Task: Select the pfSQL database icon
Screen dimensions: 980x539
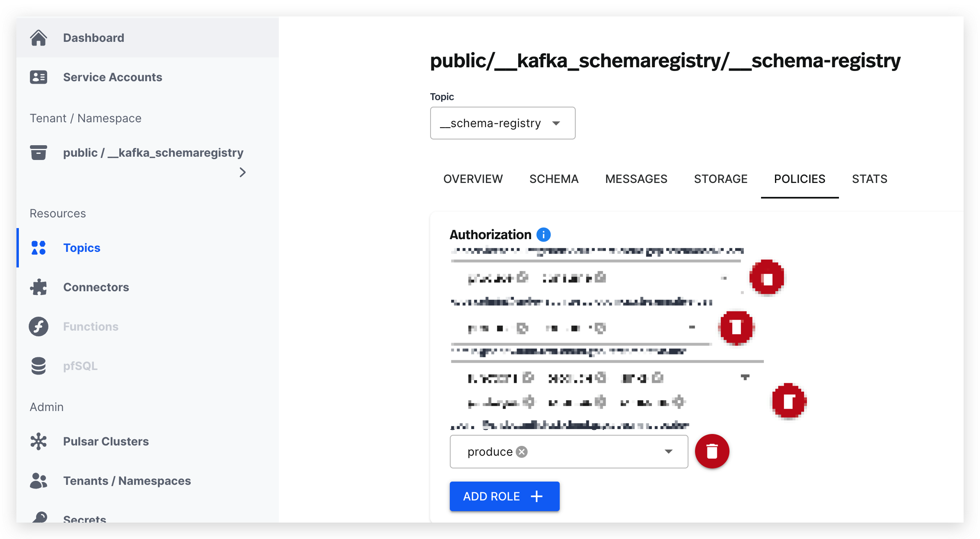Action: pyautogui.click(x=39, y=365)
